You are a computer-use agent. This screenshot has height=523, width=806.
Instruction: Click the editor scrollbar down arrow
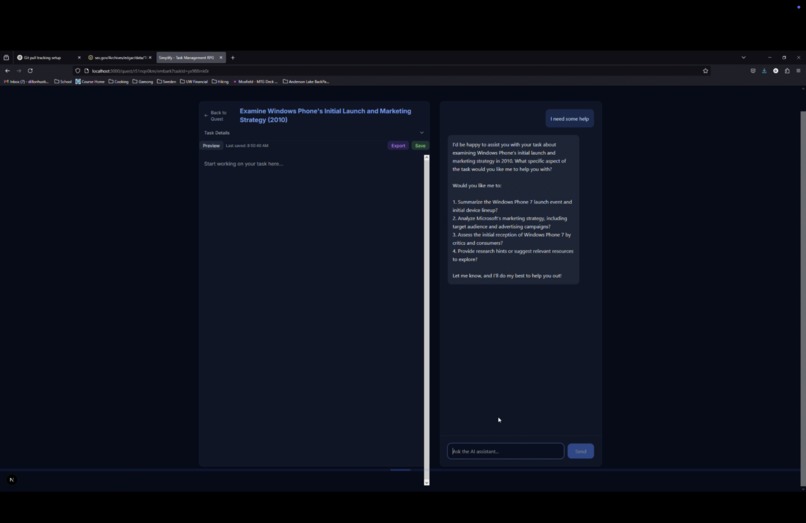pyautogui.click(x=427, y=483)
